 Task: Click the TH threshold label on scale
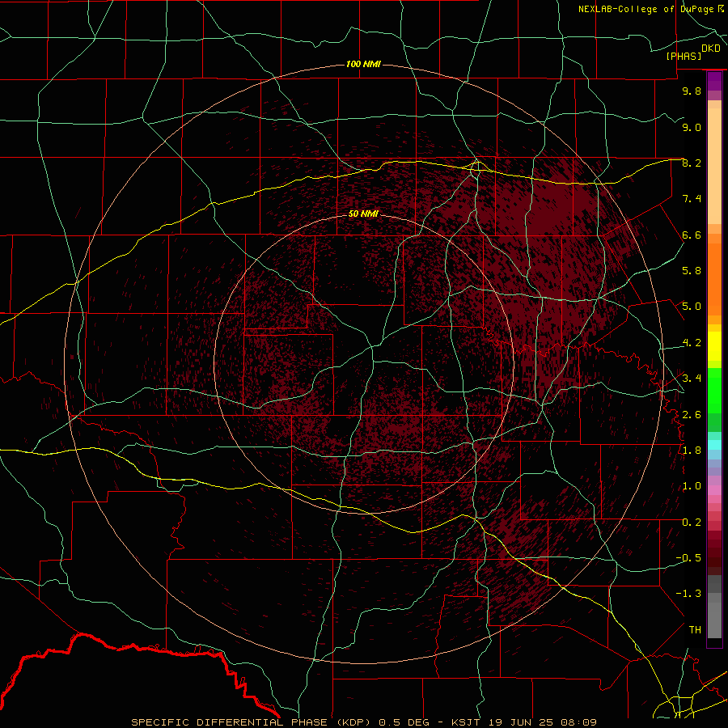695,630
